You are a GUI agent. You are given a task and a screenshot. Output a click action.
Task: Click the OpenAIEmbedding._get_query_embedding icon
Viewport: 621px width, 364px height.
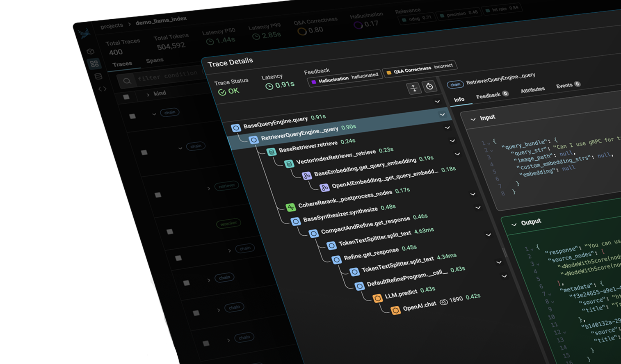pyautogui.click(x=324, y=188)
